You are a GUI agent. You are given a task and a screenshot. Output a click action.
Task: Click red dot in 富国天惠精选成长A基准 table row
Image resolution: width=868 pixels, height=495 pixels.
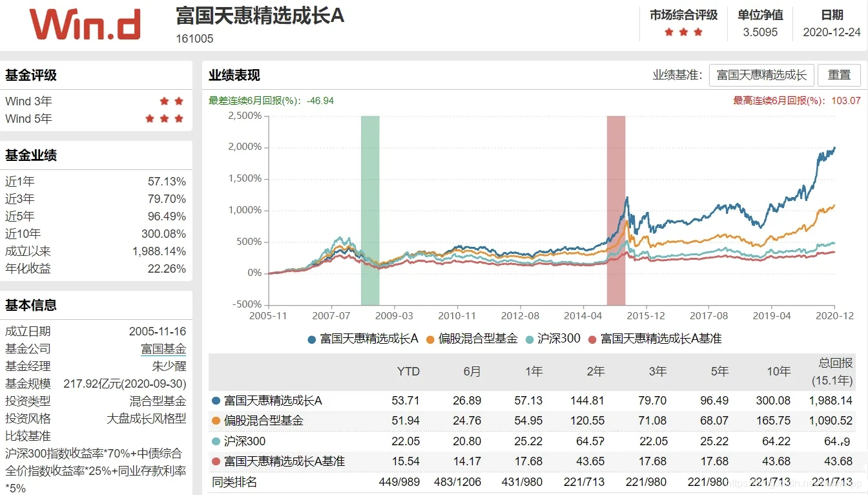(216, 461)
